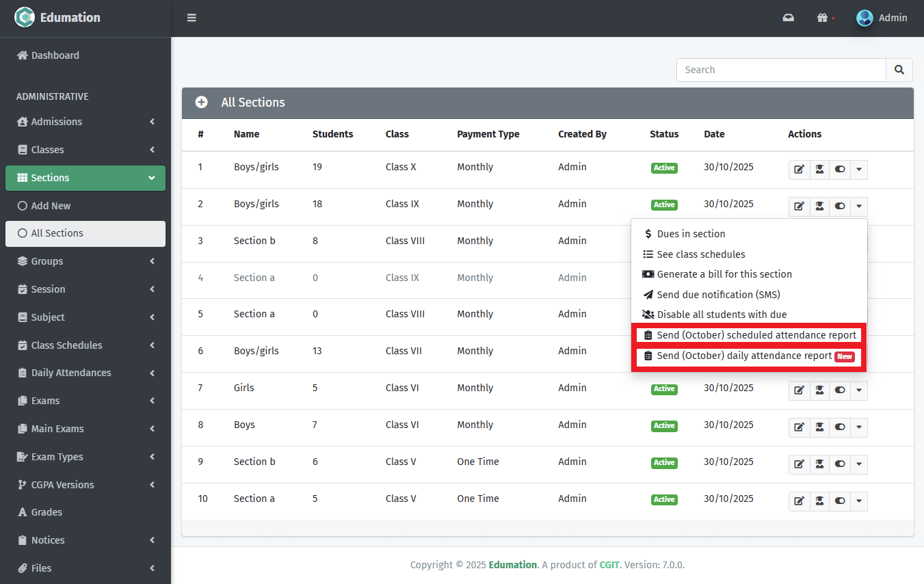This screenshot has height=584, width=924.
Task: Close actions dropdown for Class IX Boys/girls
Action: pyautogui.click(x=859, y=207)
